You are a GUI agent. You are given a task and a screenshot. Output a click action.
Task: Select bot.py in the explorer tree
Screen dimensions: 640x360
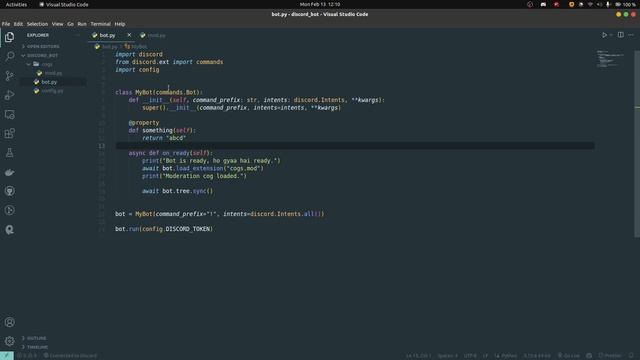click(x=53, y=82)
